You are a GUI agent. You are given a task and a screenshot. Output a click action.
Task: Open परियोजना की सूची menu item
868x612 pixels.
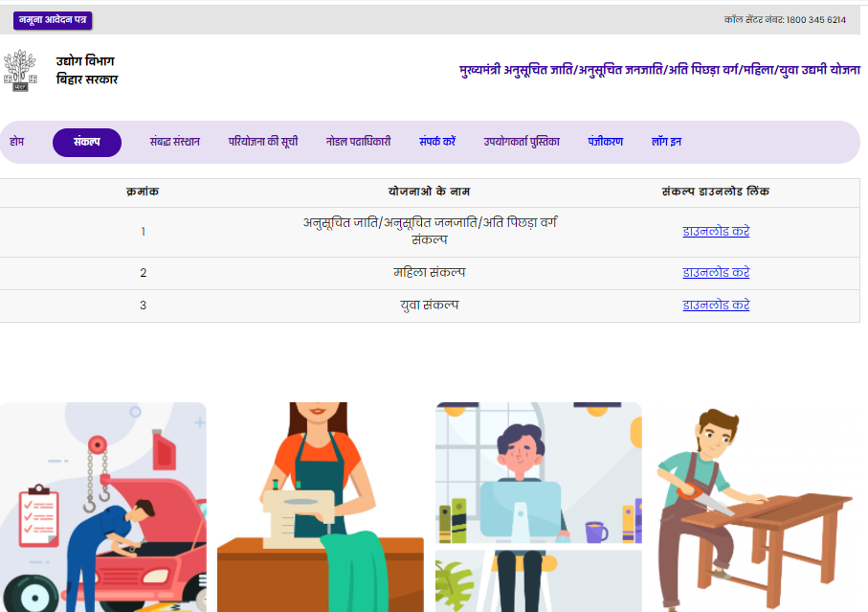click(x=262, y=142)
